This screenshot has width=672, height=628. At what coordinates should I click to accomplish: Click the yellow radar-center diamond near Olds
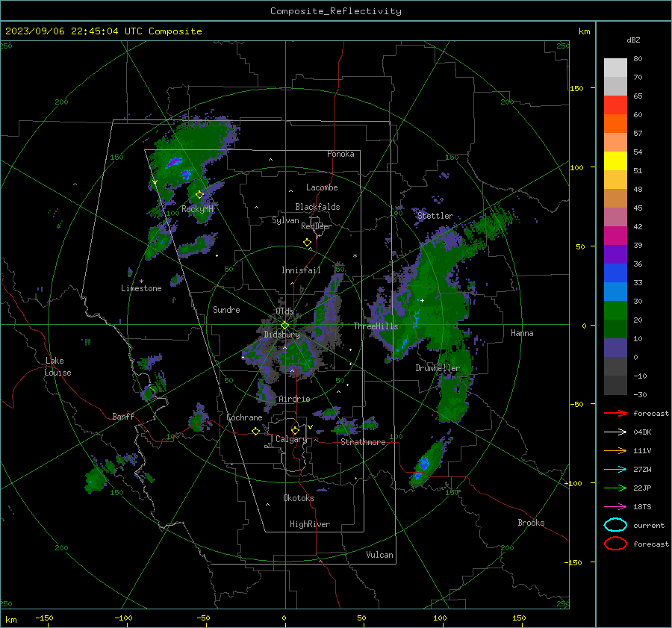(x=284, y=326)
